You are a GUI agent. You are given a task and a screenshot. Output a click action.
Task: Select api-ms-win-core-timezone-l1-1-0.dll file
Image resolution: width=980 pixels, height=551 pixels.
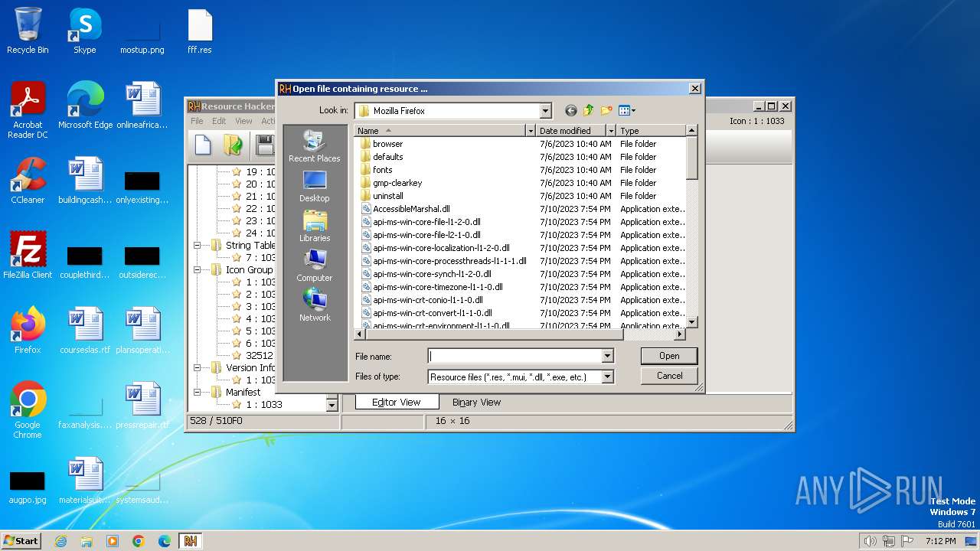tap(432, 287)
